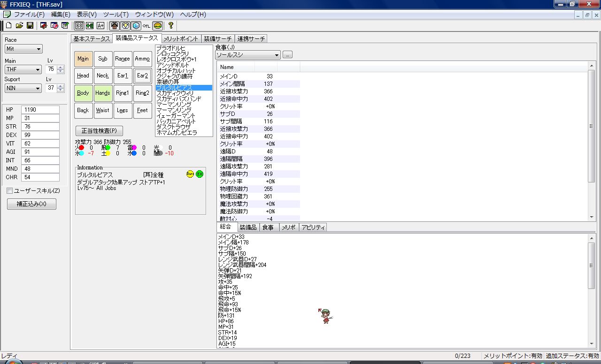Switch to the 基本ステータス tab
This screenshot has width=601, height=364.
click(x=92, y=38)
